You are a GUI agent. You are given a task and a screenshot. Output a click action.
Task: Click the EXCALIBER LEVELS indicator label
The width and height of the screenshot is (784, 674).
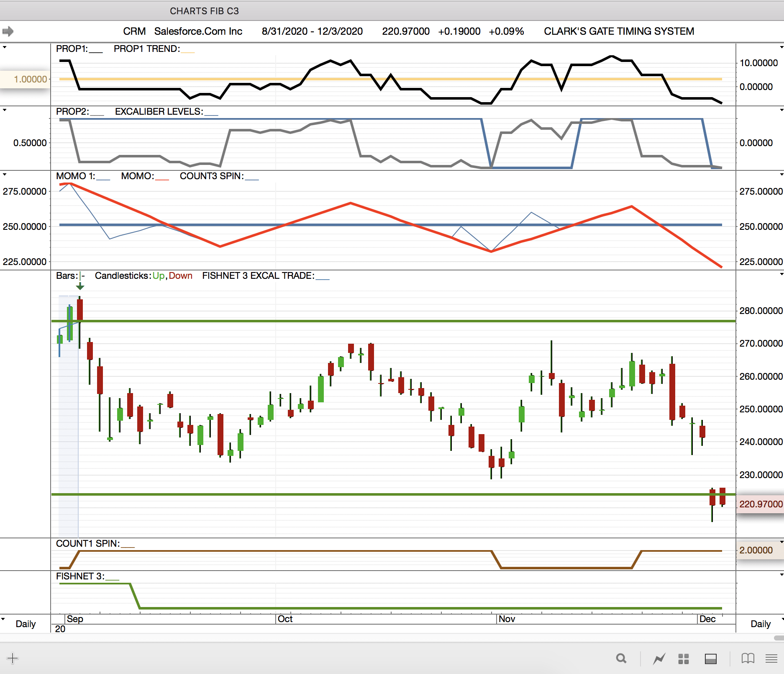[159, 112]
